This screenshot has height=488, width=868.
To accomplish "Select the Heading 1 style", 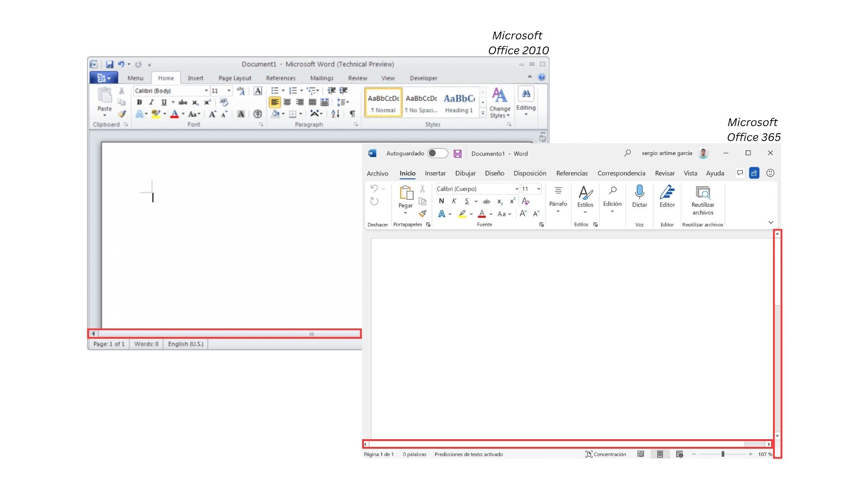I will coord(458,103).
